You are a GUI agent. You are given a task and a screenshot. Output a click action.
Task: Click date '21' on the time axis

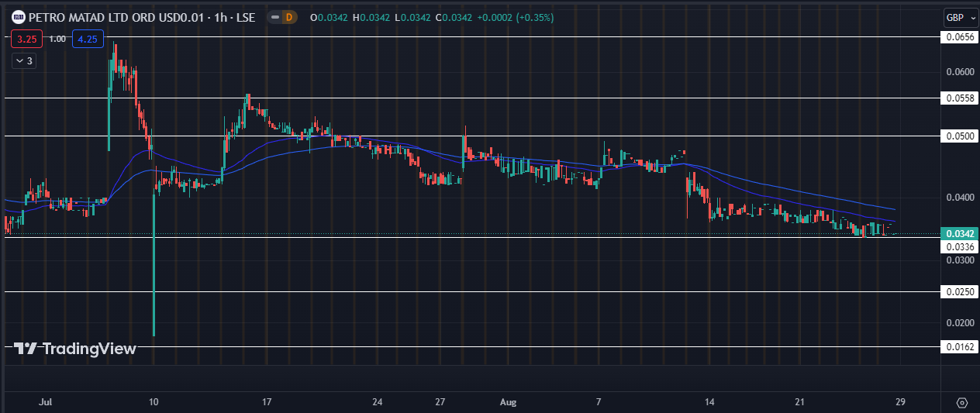[801, 402]
